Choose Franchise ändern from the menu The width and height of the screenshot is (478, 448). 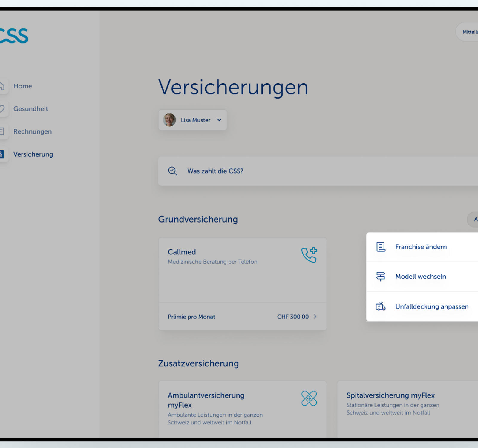tap(421, 247)
